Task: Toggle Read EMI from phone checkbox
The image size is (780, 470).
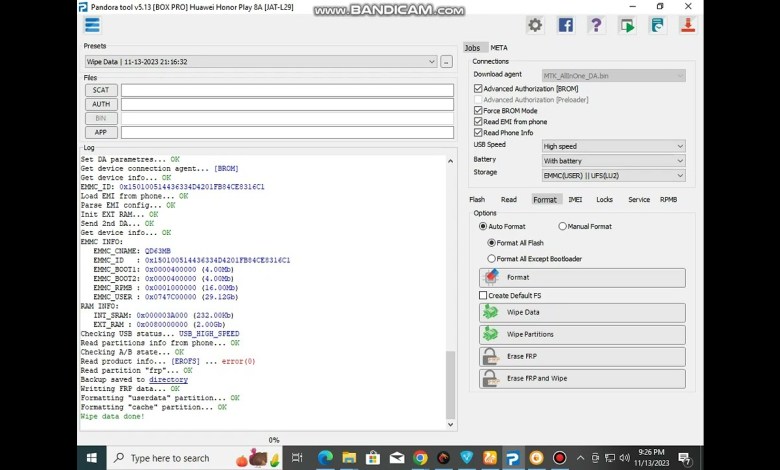Action: (478, 121)
